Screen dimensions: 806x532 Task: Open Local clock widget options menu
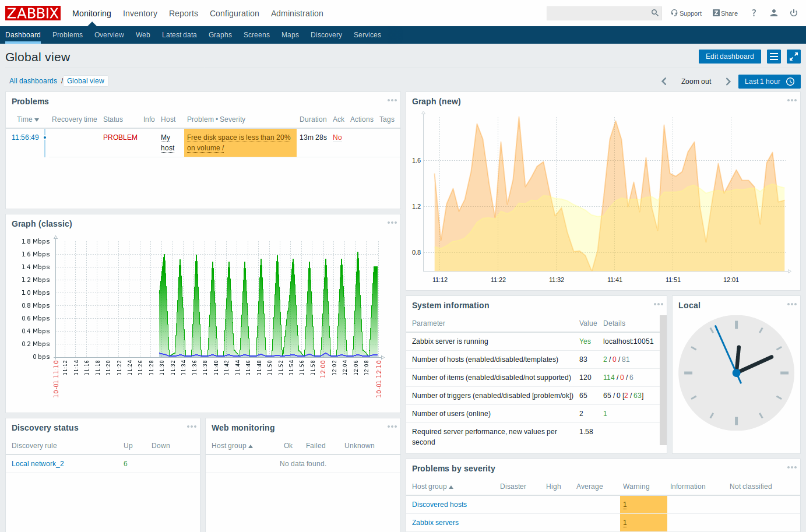click(x=792, y=304)
